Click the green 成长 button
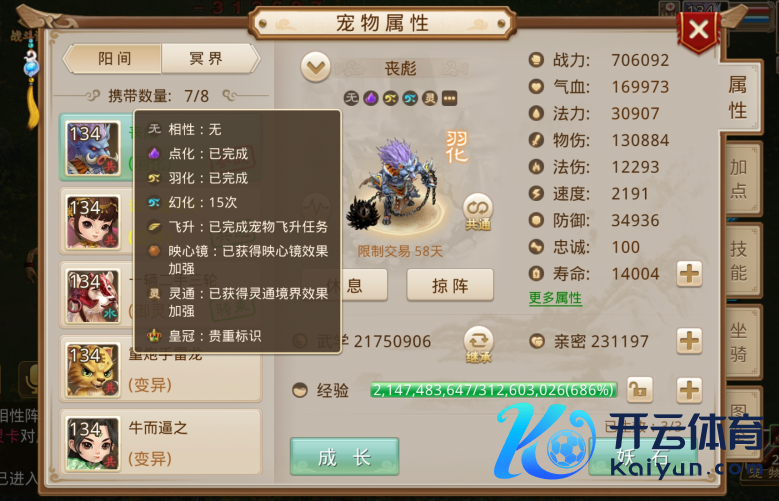 [344, 457]
